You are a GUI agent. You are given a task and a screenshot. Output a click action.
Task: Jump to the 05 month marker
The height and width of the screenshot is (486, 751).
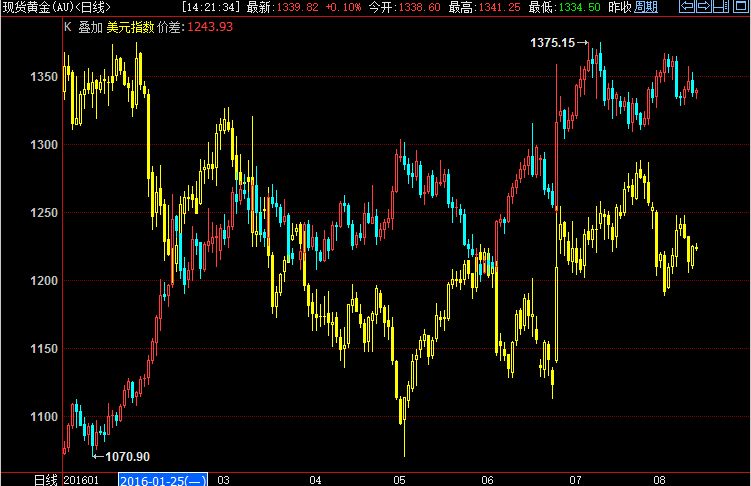(x=399, y=480)
